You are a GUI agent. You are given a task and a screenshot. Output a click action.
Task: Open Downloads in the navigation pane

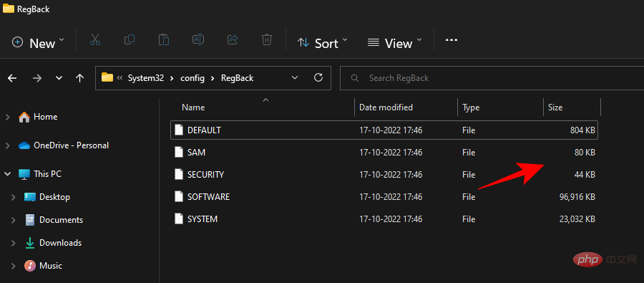pos(60,243)
